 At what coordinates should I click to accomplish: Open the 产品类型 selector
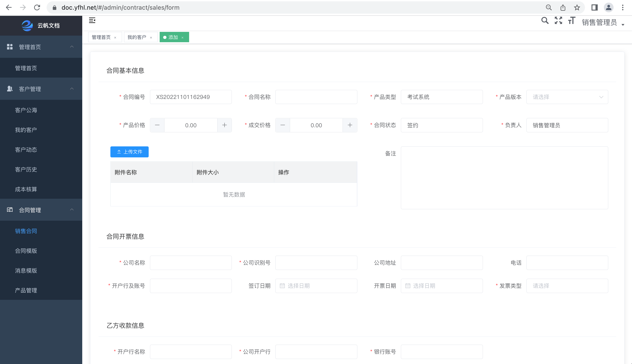pyautogui.click(x=441, y=97)
